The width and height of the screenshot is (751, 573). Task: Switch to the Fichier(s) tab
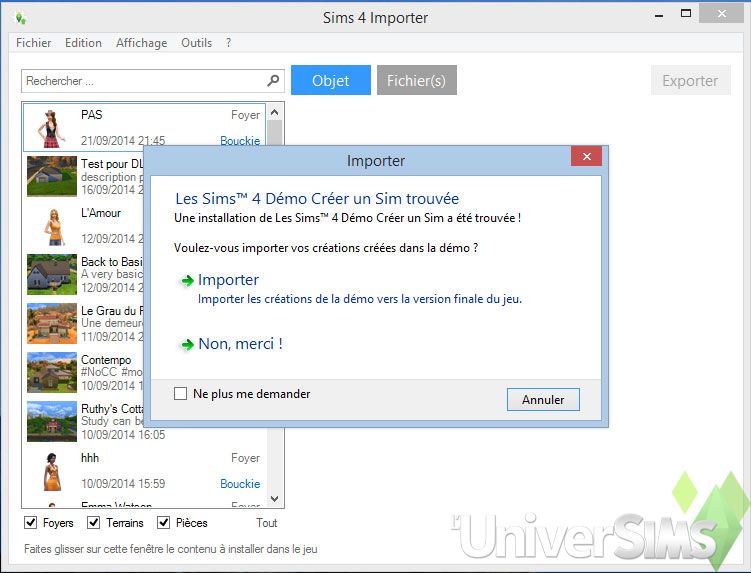click(416, 80)
